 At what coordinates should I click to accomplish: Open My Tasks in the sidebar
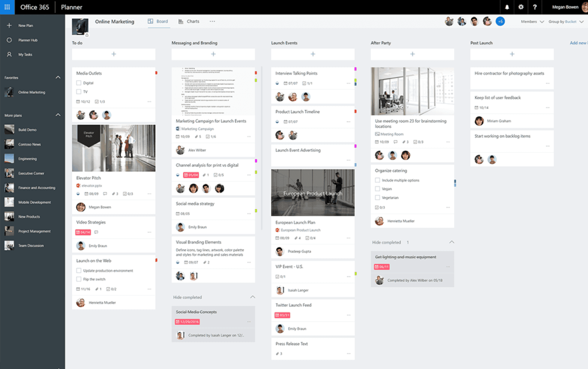click(25, 54)
